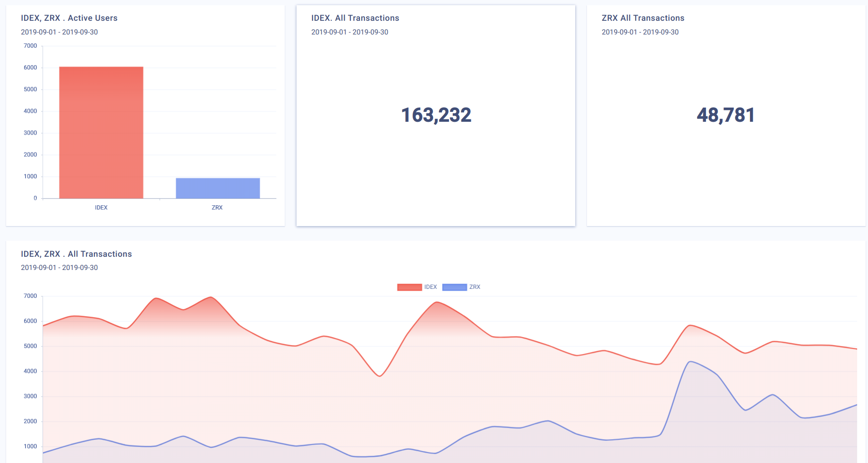This screenshot has width=868, height=463.
Task: Select the 'IDEX. All Transactions' card title
Action: (x=355, y=18)
